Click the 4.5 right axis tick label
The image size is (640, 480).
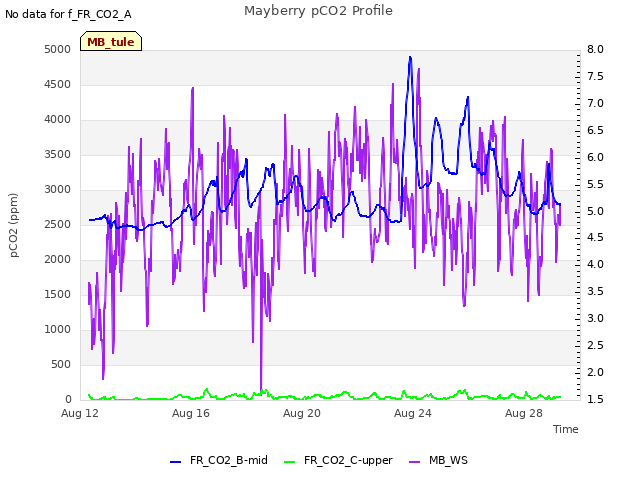point(595,238)
